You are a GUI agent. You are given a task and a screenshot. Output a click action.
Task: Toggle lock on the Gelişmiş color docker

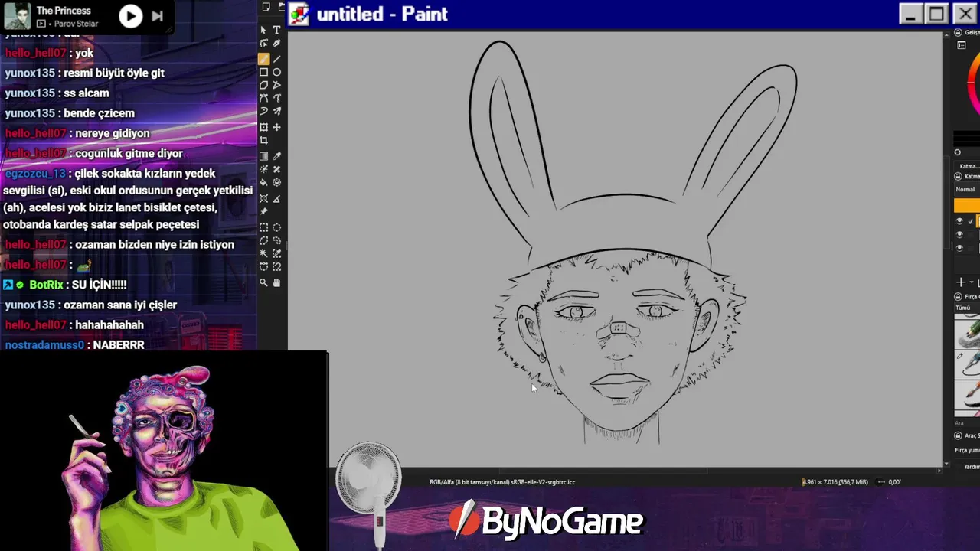pyautogui.click(x=958, y=33)
